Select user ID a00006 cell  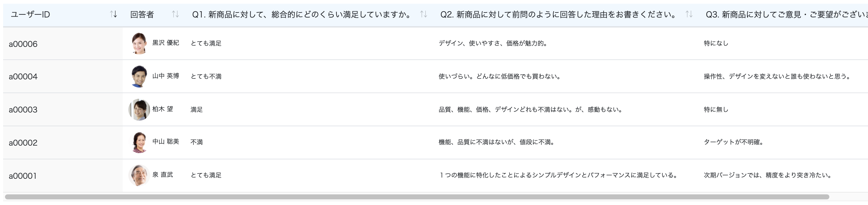(63, 43)
